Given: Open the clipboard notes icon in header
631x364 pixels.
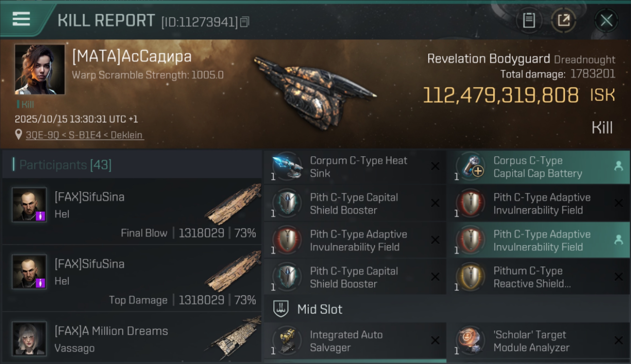Looking at the screenshot, I should (x=529, y=20).
